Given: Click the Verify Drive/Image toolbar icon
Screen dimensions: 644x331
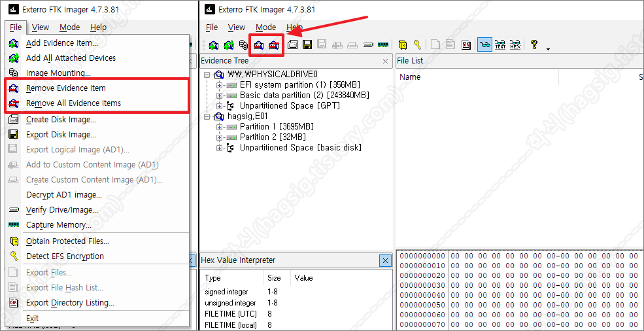Looking at the screenshot, I should click(368, 45).
